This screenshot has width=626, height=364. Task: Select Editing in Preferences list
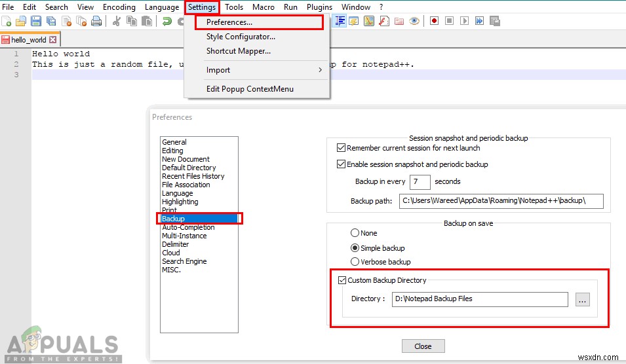[172, 151]
